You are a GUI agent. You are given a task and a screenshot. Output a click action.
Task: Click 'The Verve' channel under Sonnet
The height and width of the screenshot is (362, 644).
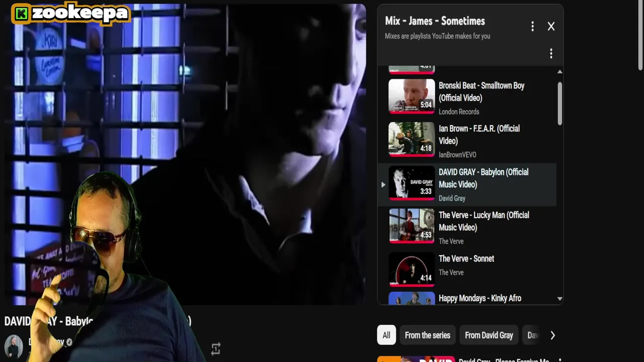click(451, 273)
